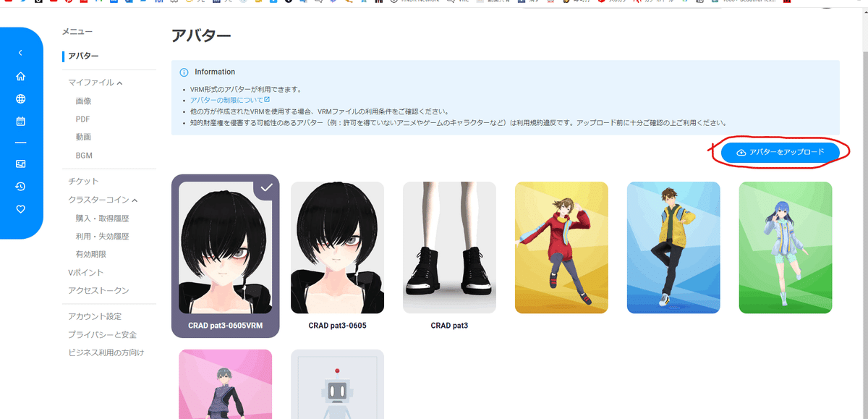Select the CRAD pat3 boots avatar thumbnail
This screenshot has height=419, width=868.
click(449, 247)
